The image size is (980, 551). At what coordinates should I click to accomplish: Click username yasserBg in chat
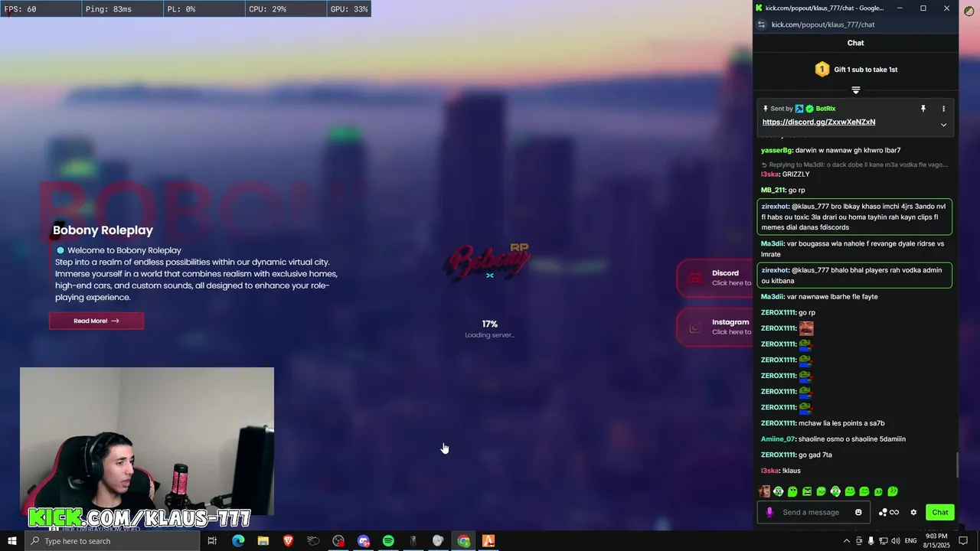tap(776, 151)
